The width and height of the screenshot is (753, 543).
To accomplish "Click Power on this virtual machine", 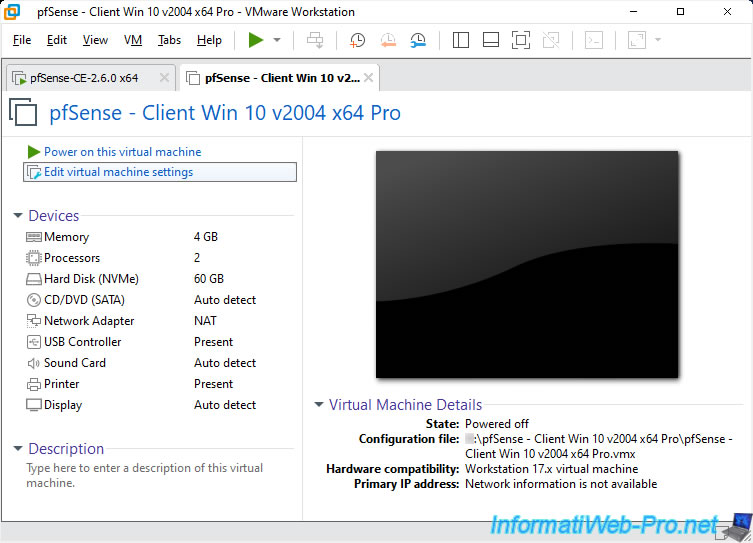I will click(122, 152).
